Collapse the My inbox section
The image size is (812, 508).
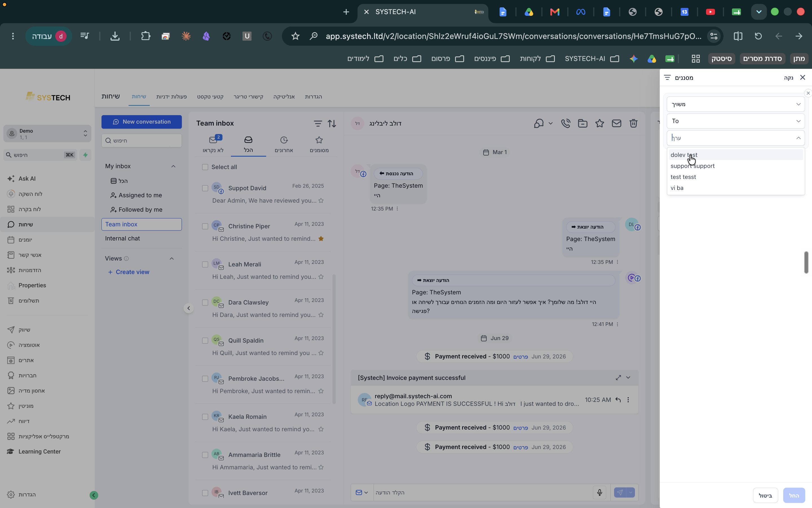coord(173,166)
